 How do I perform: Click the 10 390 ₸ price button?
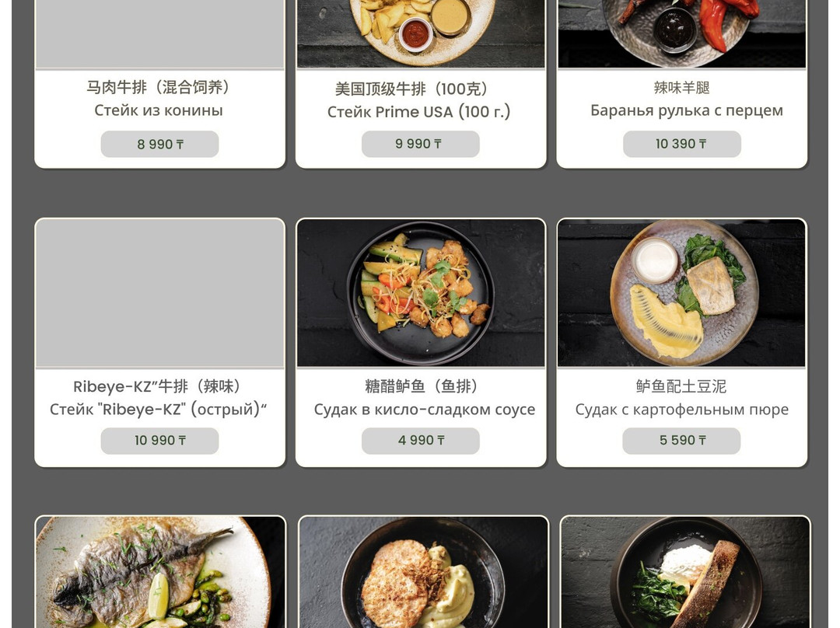[x=682, y=144]
